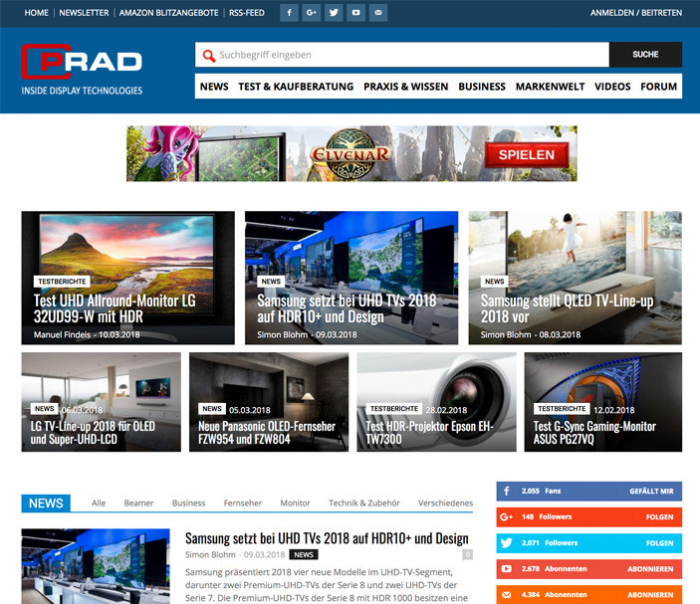The image size is (700, 604).
Task: Click the article thumbnail in the news list
Action: click(96, 566)
